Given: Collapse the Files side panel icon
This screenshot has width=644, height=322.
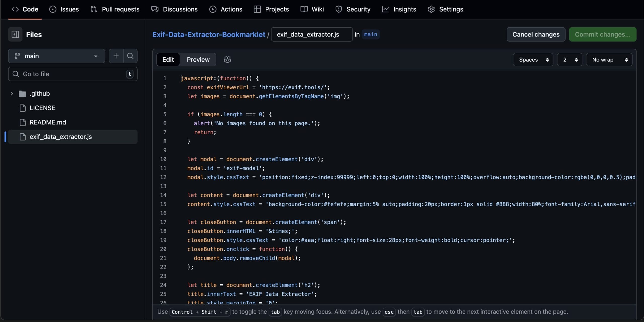Looking at the screenshot, I should [x=15, y=34].
